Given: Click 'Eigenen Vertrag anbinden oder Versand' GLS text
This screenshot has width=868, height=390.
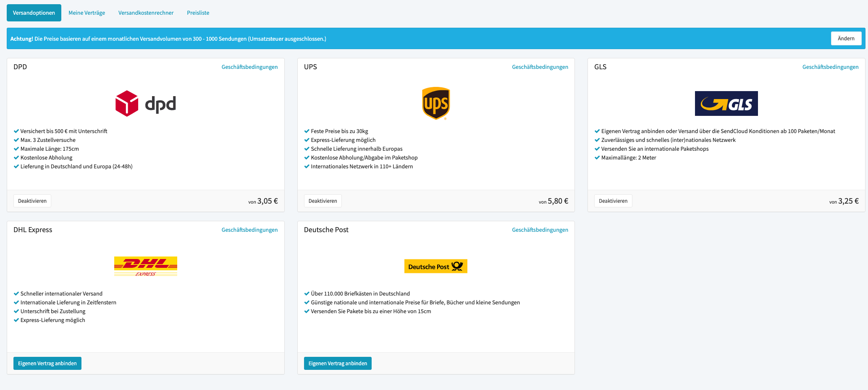Looking at the screenshot, I should tap(718, 131).
